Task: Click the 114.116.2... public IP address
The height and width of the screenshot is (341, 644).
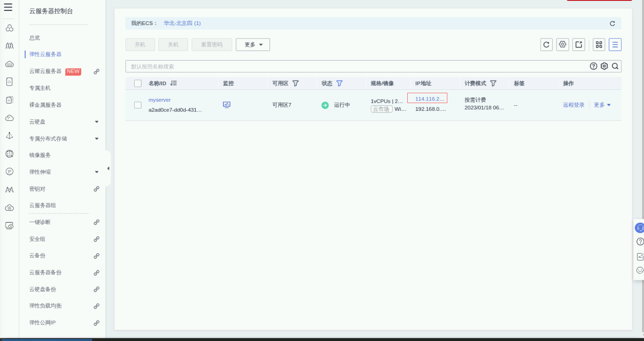Action: click(430, 99)
